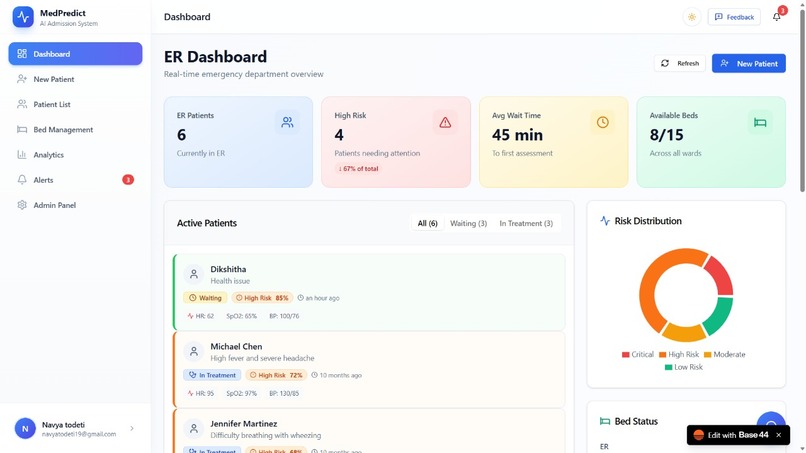Click the green Low Risk donut segment
806x453 pixels.
720,315
